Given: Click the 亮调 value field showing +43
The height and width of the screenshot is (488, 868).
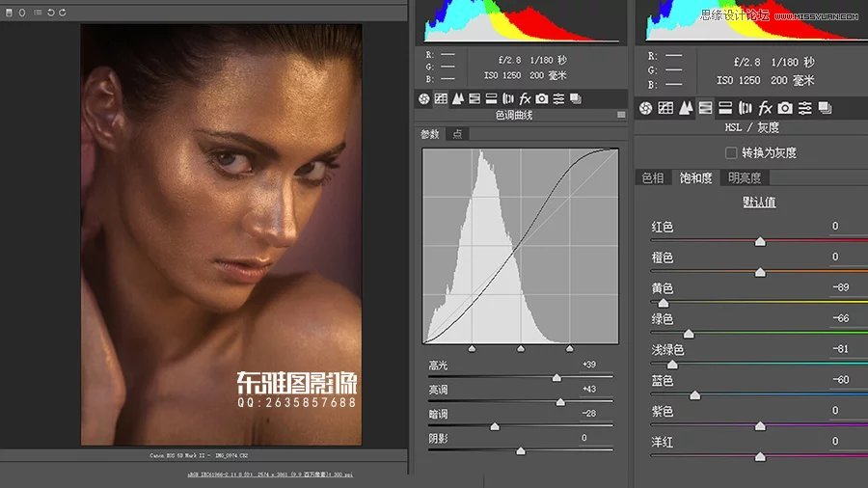Looking at the screenshot, I should point(589,389).
